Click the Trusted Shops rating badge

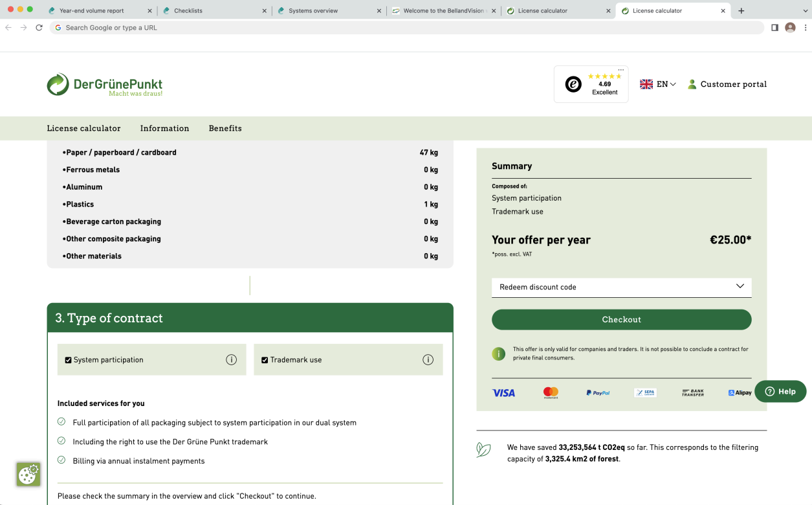tap(591, 84)
